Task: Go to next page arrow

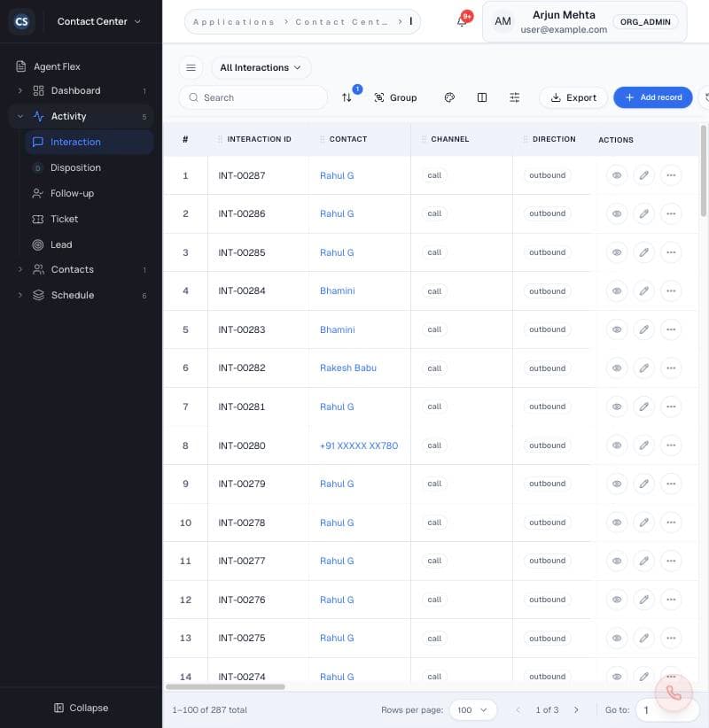Action: tap(576, 710)
